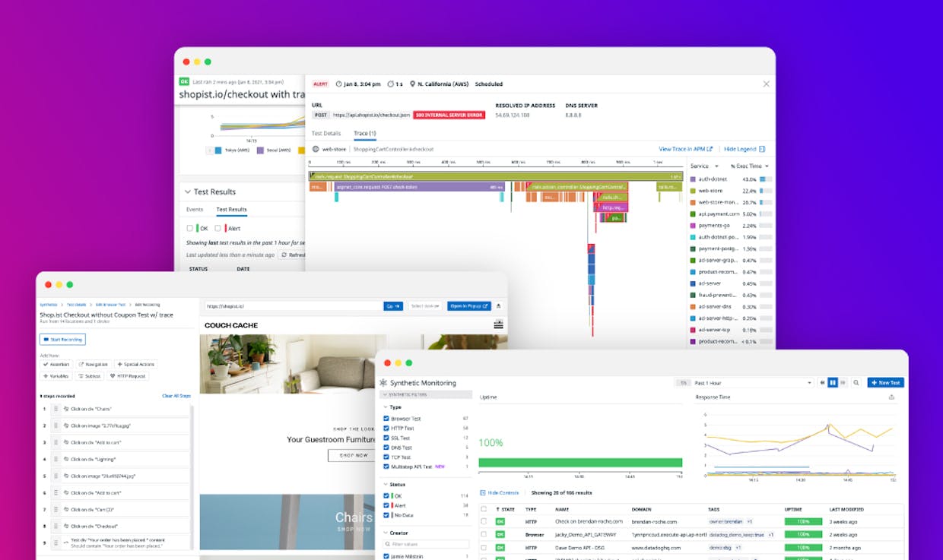Image resolution: width=943 pixels, height=560 pixels.
Task: Uncheck the No Data status filter
Action: point(386,515)
